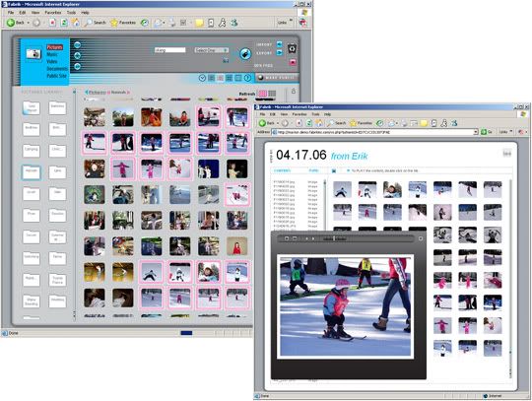Switch to the Contents tab in the share page
Screen dimensions: 532x401
[282, 170]
